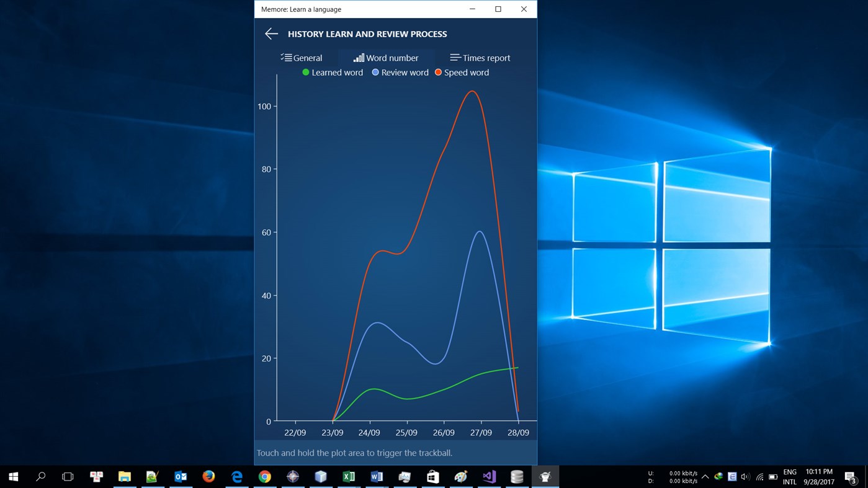Click the bar chart icon on Word number tab
Image resolution: width=868 pixels, height=488 pixels.
click(359, 57)
